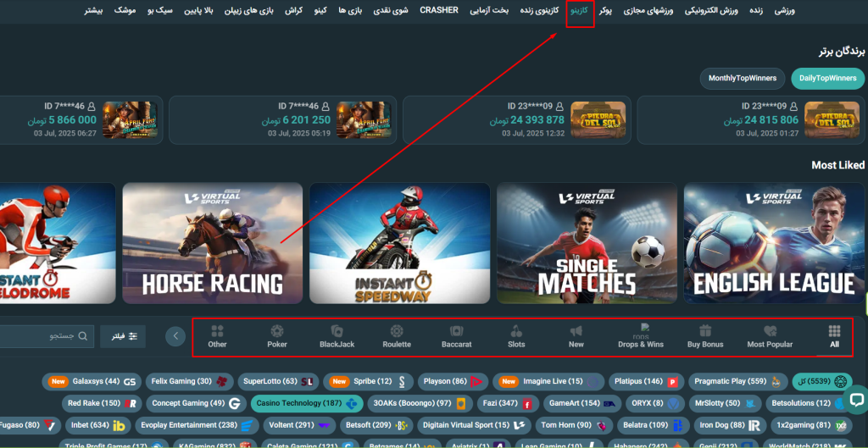Click the جستجو search input field
Image resolution: width=868 pixels, height=448 pixels.
click(x=46, y=336)
